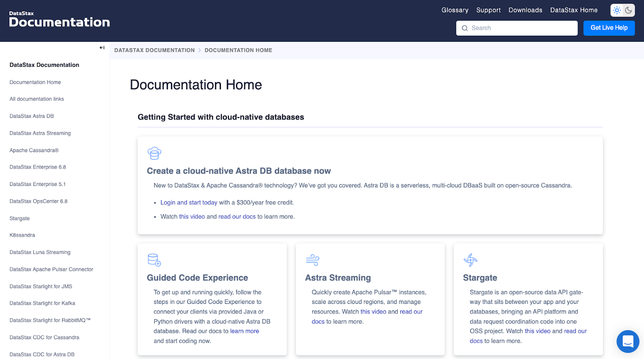The height and width of the screenshot is (359, 644).
Task: Go to DataStax Home top link
Action: 574,10
